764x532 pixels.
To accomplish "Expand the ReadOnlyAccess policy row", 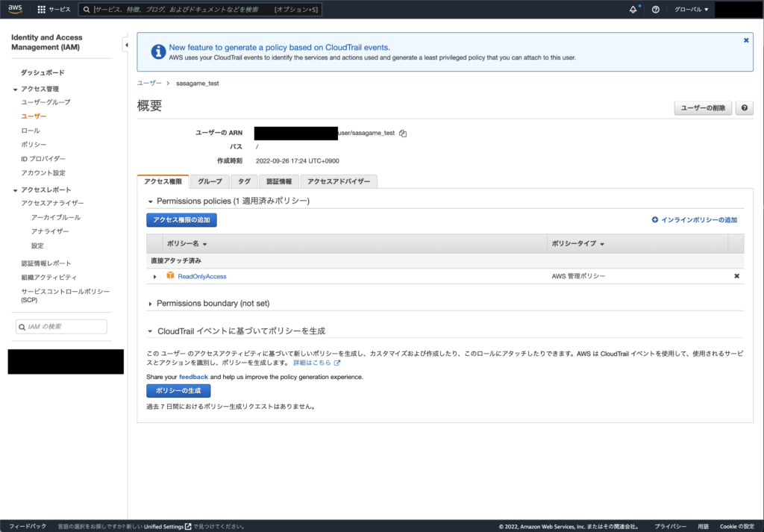I will pos(155,277).
